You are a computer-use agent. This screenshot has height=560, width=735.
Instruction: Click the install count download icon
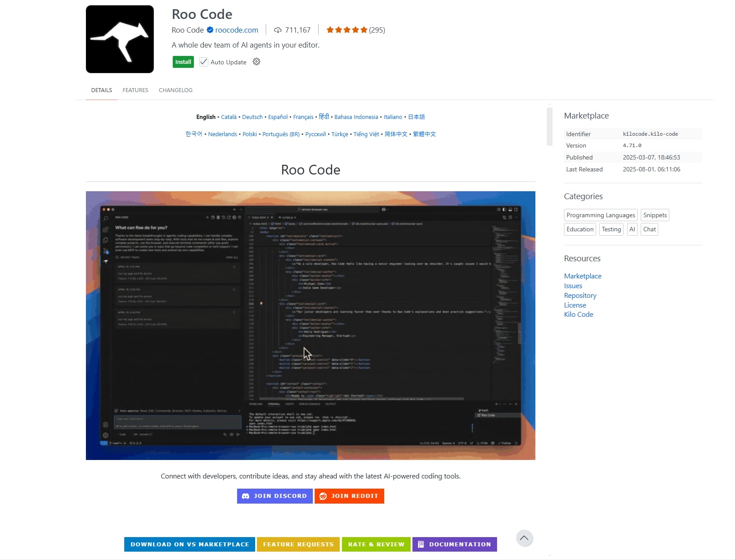[278, 30]
